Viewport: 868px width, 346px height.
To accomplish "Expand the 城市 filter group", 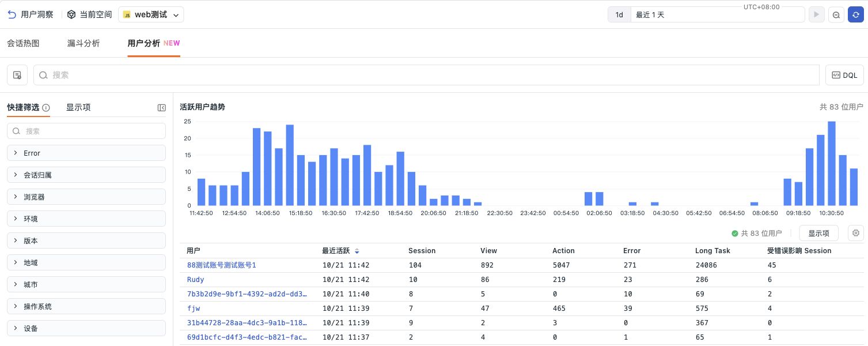I will 86,284.
